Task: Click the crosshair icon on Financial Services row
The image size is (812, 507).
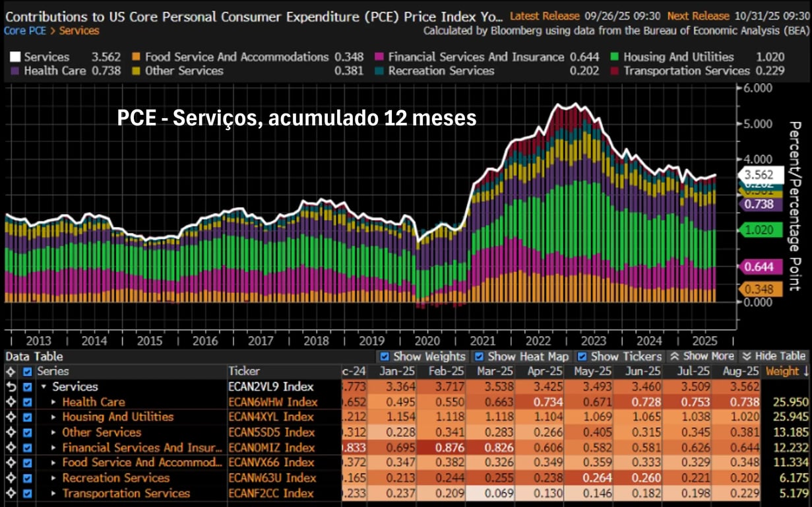Action: pyautogui.click(x=11, y=448)
